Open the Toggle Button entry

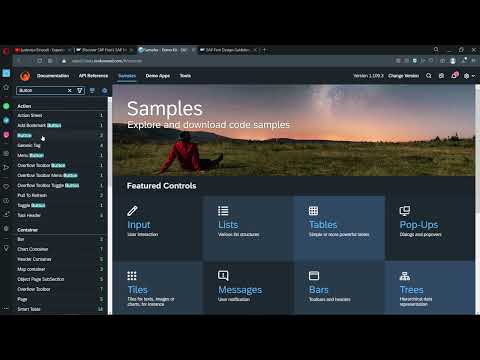(60, 205)
